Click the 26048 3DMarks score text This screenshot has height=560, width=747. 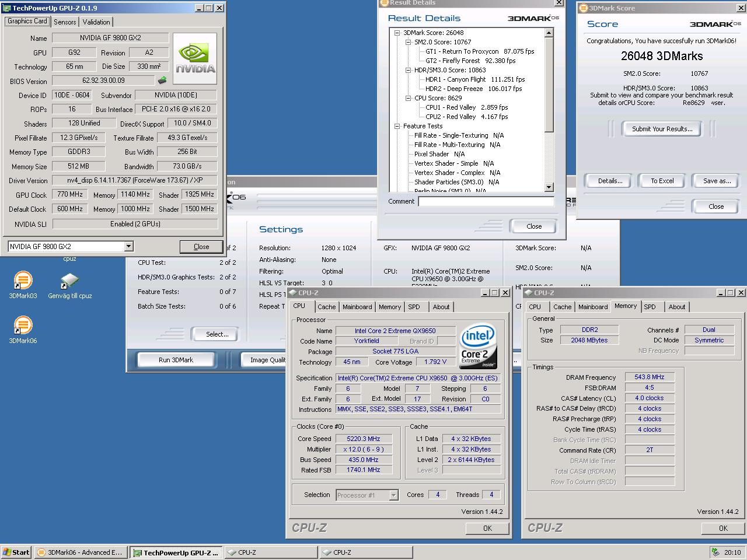pos(662,56)
